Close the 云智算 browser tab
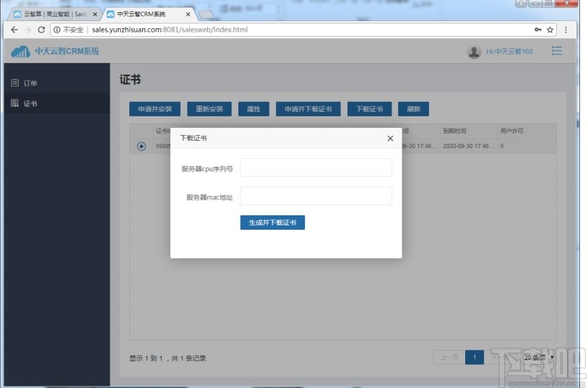 [x=95, y=14]
